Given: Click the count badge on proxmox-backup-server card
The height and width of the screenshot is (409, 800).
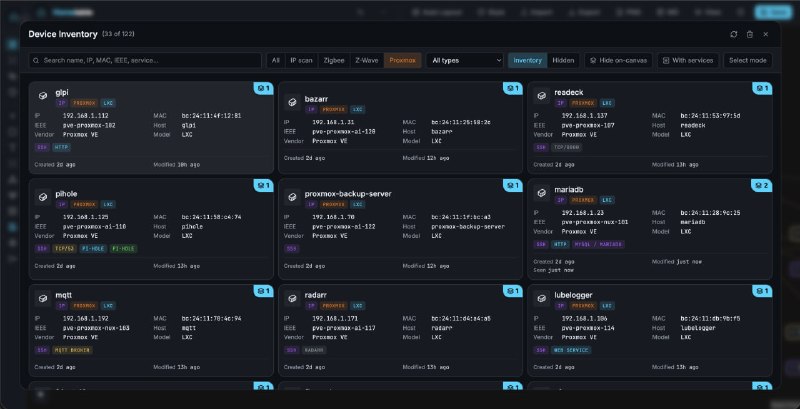Looking at the screenshot, I should tap(513, 185).
